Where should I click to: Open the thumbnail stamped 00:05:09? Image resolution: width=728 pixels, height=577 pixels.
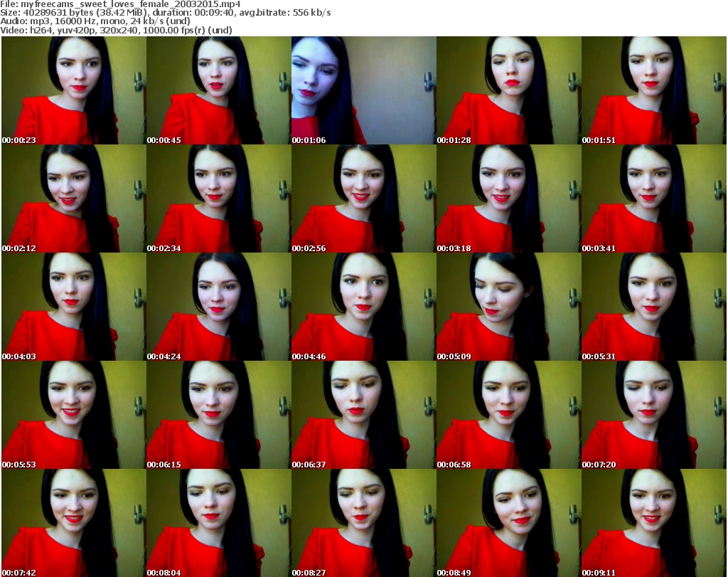pos(509,307)
